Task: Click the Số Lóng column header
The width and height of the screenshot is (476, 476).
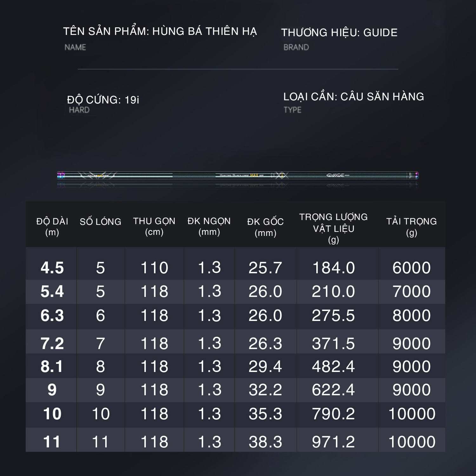Action: pos(100,221)
